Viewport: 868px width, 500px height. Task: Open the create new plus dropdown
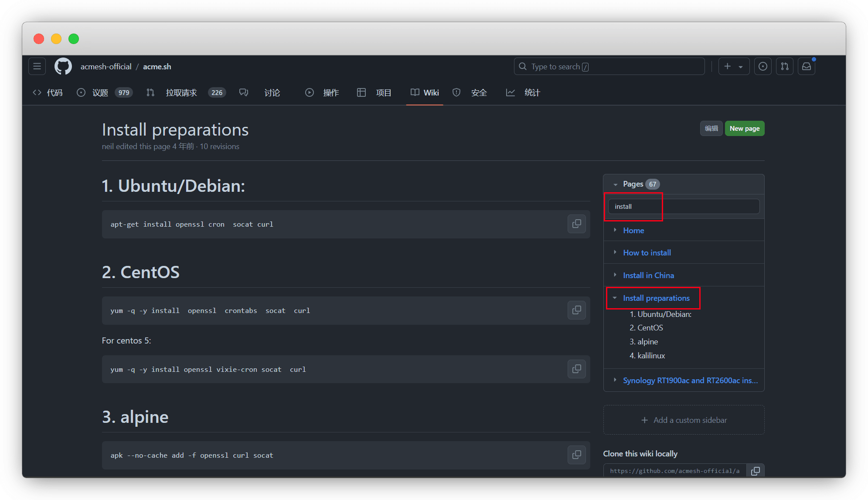[x=734, y=66]
